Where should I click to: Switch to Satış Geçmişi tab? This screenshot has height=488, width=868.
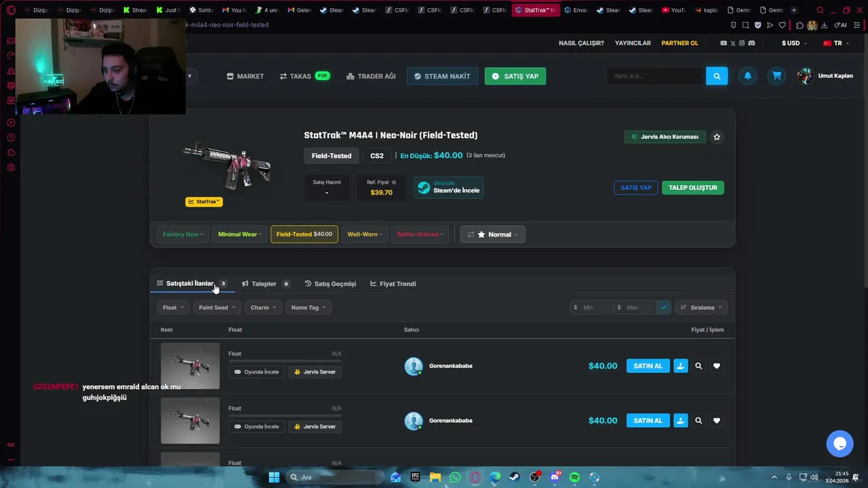[x=330, y=284]
